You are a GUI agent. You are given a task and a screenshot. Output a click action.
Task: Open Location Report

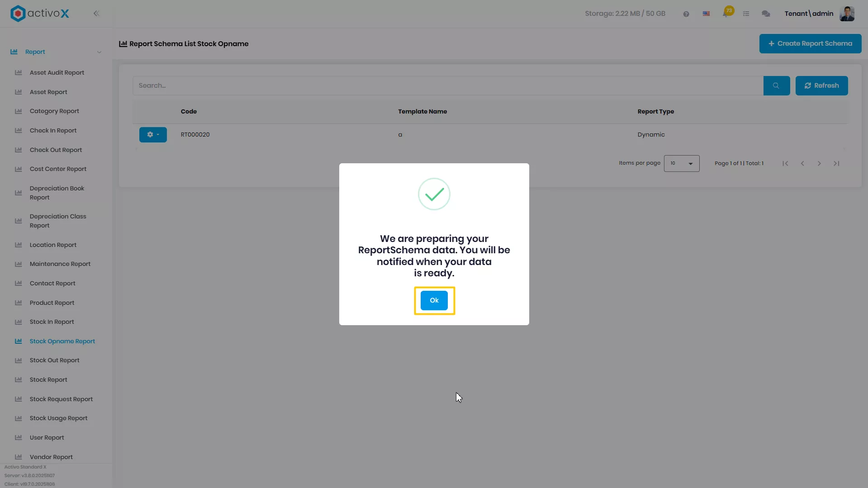click(53, 245)
